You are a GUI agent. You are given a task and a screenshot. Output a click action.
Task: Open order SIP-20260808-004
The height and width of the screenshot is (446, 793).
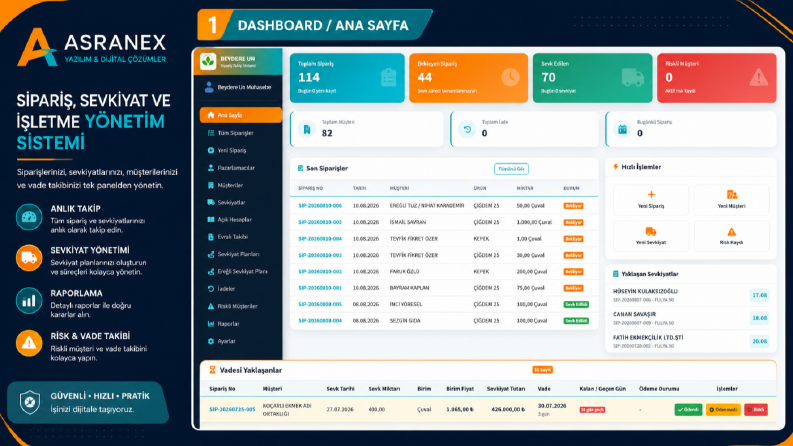pos(320,321)
